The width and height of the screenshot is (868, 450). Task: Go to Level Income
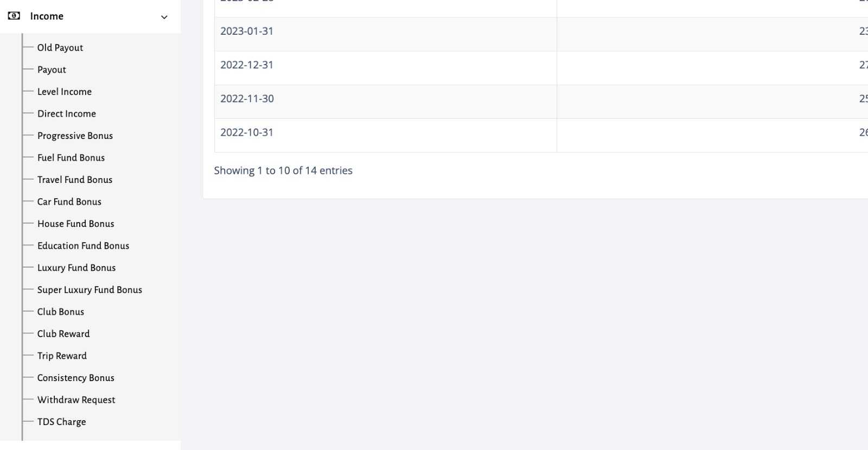pos(65,92)
